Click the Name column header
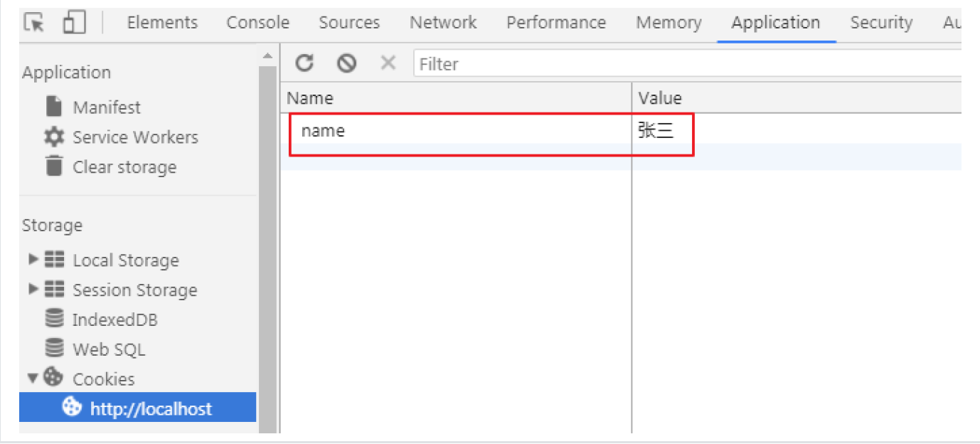The height and width of the screenshot is (444, 980). click(x=456, y=97)
